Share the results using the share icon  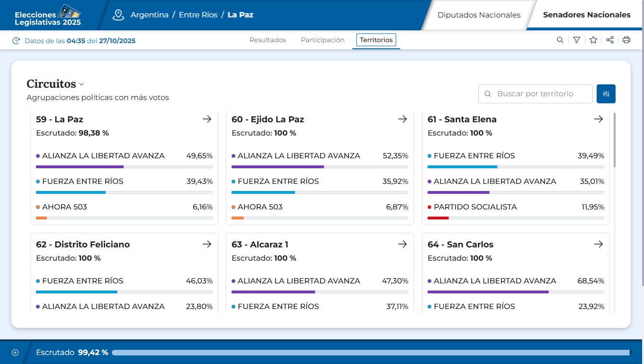click(x=609, y=40)
